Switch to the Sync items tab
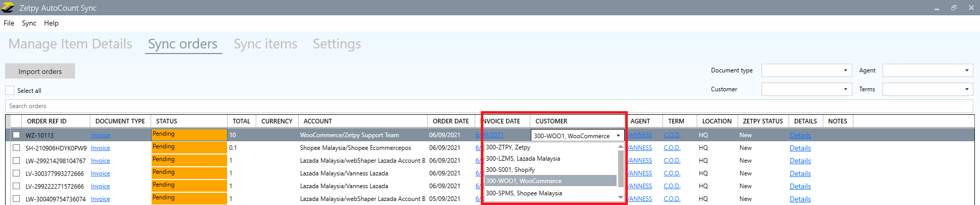Screen dimensions: 980x205 pos(265,44)
